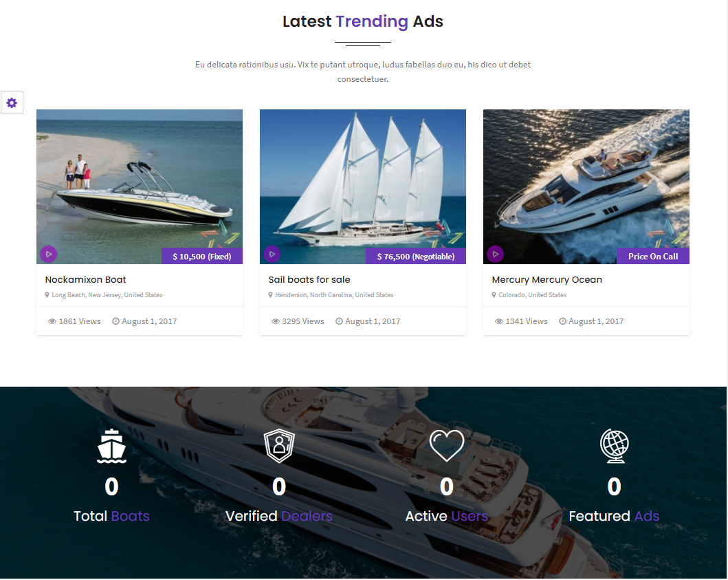Click the Verified Dealers shield icon
This screenshot has height=580, width=728.
(x=280, y=446)
